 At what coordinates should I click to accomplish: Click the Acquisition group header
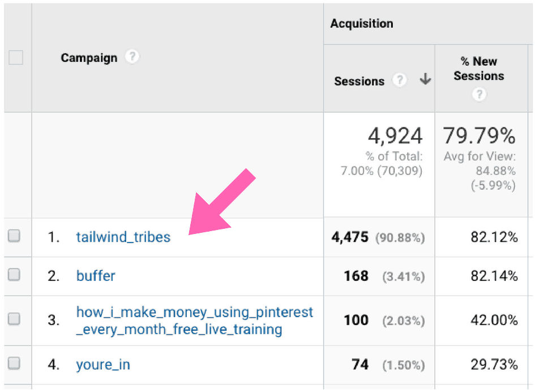[x=362, y=23]
